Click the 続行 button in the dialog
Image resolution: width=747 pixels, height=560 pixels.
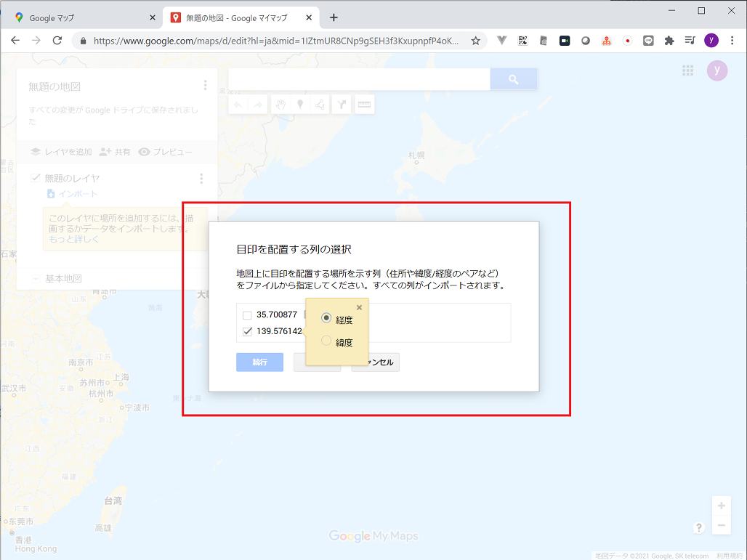[x=259, y=362]
